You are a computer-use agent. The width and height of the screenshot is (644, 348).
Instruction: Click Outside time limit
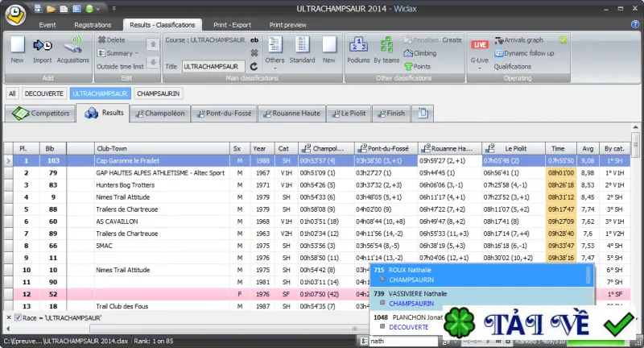coord(120,66)
